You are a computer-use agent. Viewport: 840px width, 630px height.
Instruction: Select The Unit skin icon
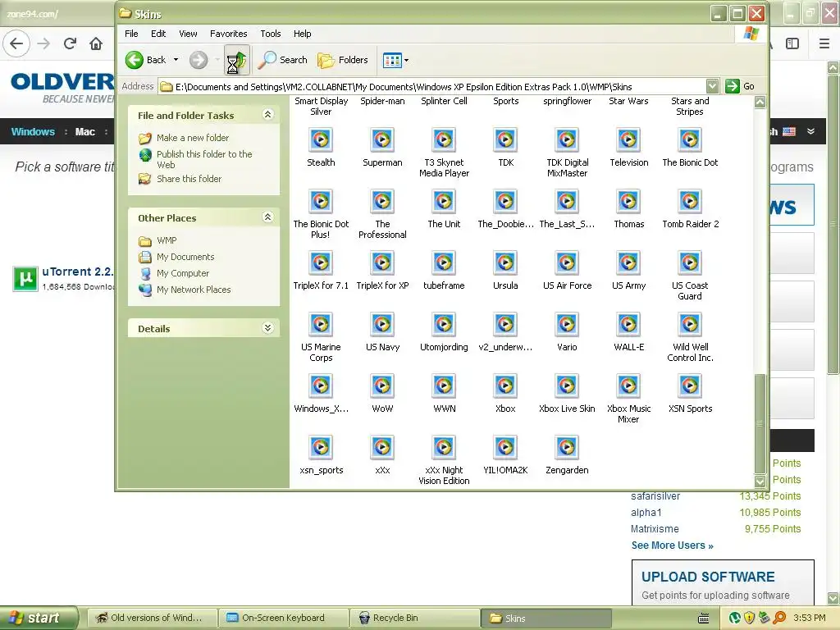pos(444,202)
